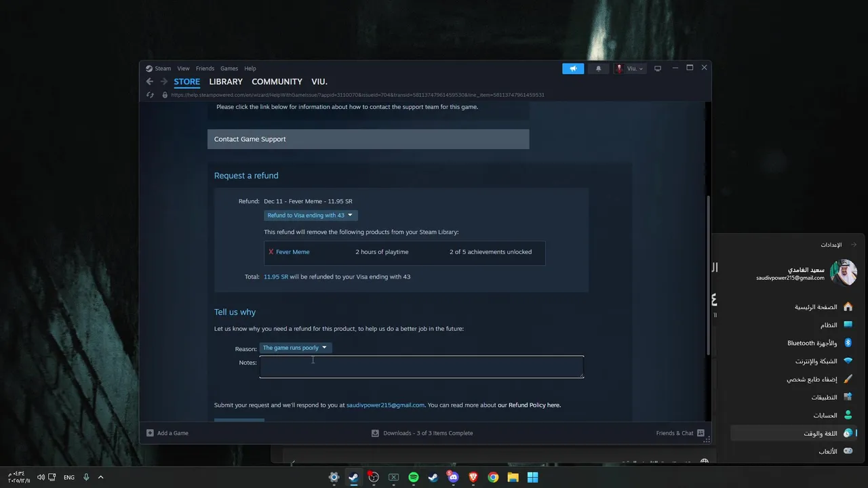Open Steam notifications bell
The width and height of the screenshot is (868, 488).
[x=598, y=68]
